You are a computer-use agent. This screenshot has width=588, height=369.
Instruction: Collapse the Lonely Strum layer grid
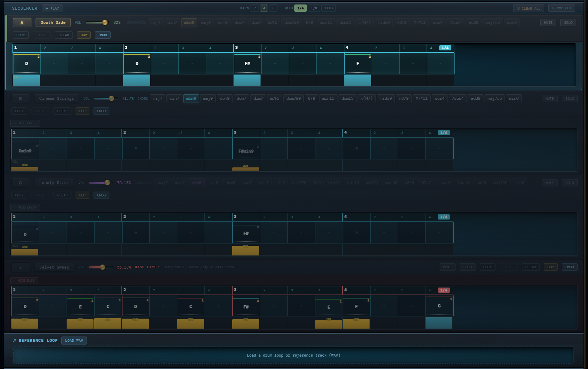[25, 207]
